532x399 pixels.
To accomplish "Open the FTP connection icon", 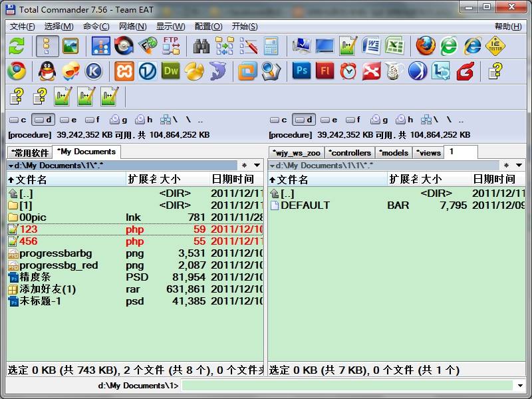I will point(172,46).
